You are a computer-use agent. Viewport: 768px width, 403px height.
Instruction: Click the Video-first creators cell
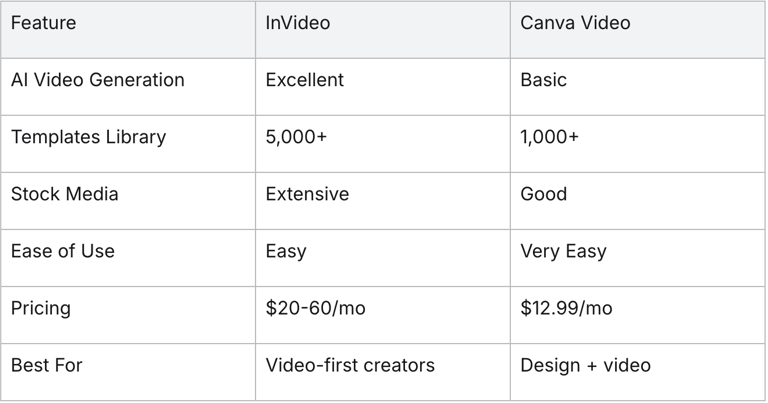[x=350, y=365]
